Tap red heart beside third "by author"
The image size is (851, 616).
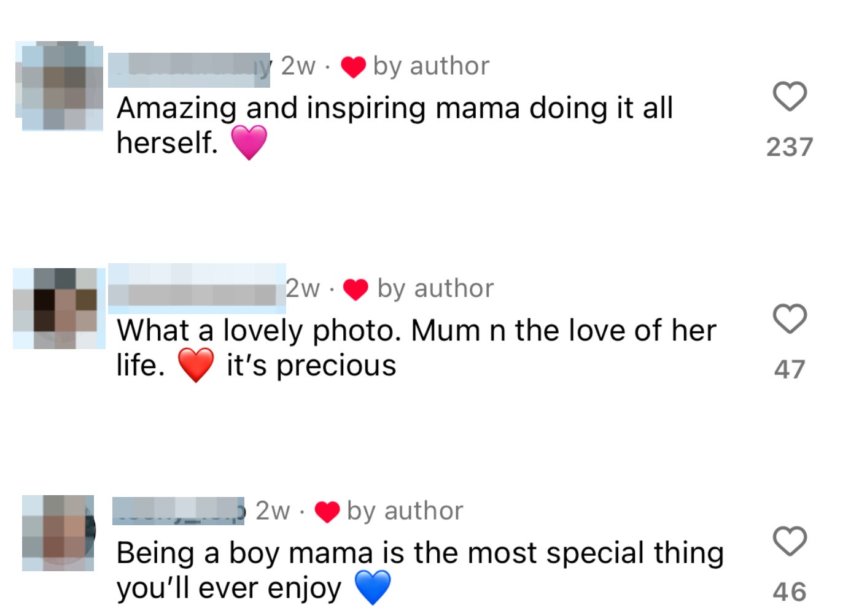coord(327,512)
